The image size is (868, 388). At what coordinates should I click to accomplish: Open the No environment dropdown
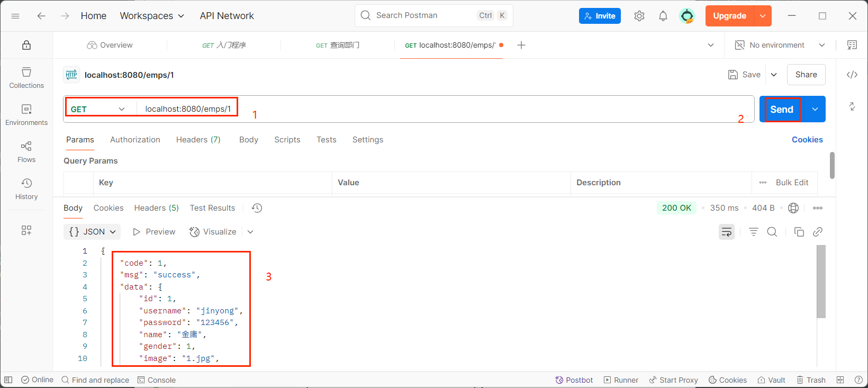[780, 45]
